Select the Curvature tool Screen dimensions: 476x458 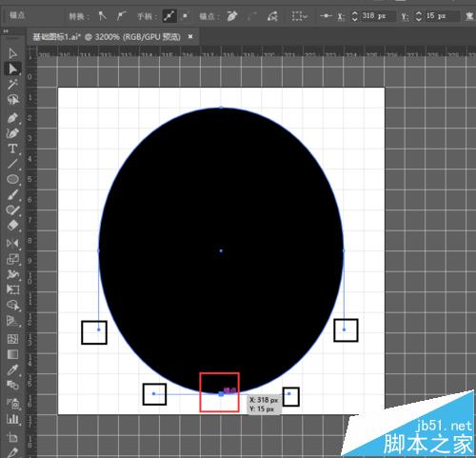click(12, 133)
